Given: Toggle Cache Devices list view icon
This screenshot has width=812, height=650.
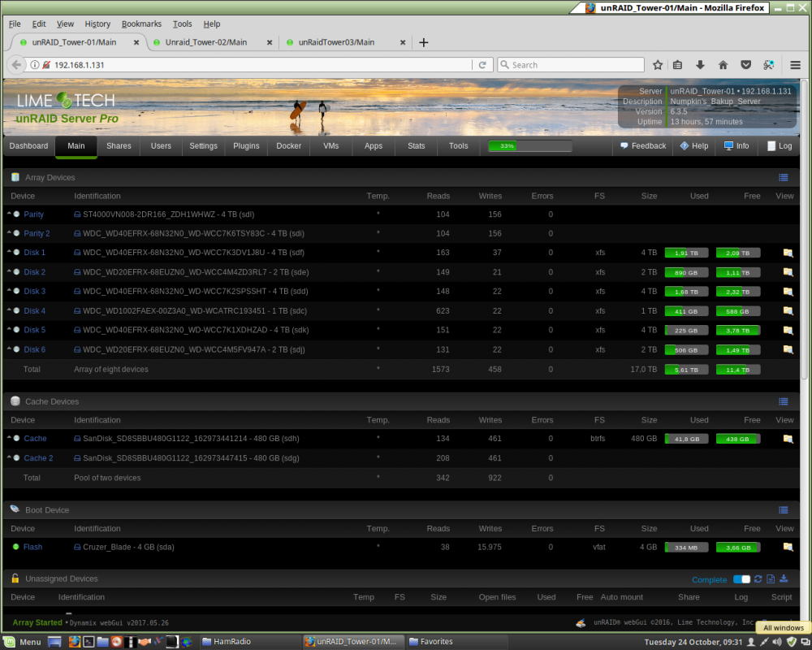Looking at the screenshot, I should click(783, 401).
